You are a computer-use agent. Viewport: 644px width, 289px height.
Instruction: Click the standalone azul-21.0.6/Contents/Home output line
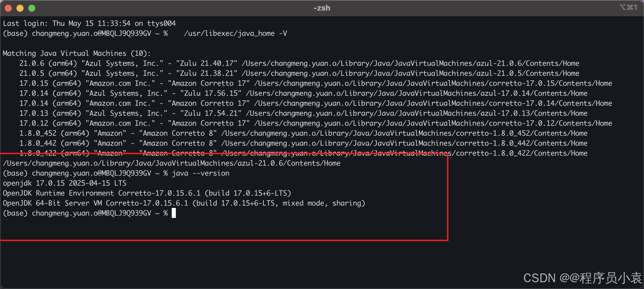(x=172, y=163)
